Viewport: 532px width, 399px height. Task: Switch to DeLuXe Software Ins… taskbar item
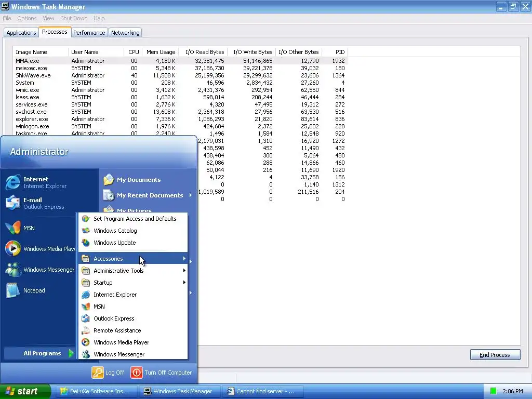(x=96, y=391)
